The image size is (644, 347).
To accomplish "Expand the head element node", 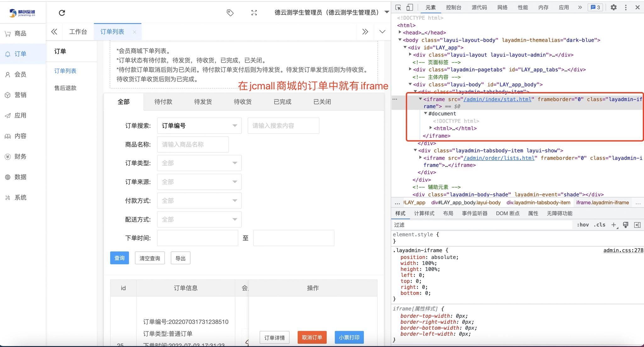I will click(x=400, y=32).
